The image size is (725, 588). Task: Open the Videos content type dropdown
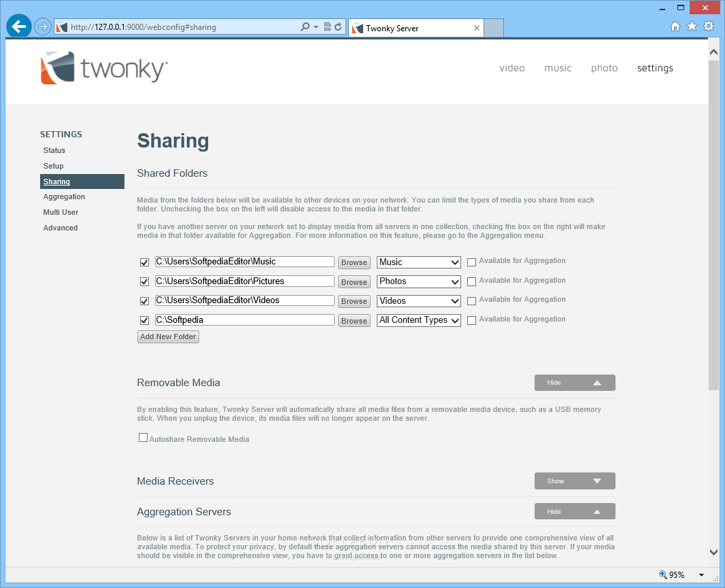[419, 301]
